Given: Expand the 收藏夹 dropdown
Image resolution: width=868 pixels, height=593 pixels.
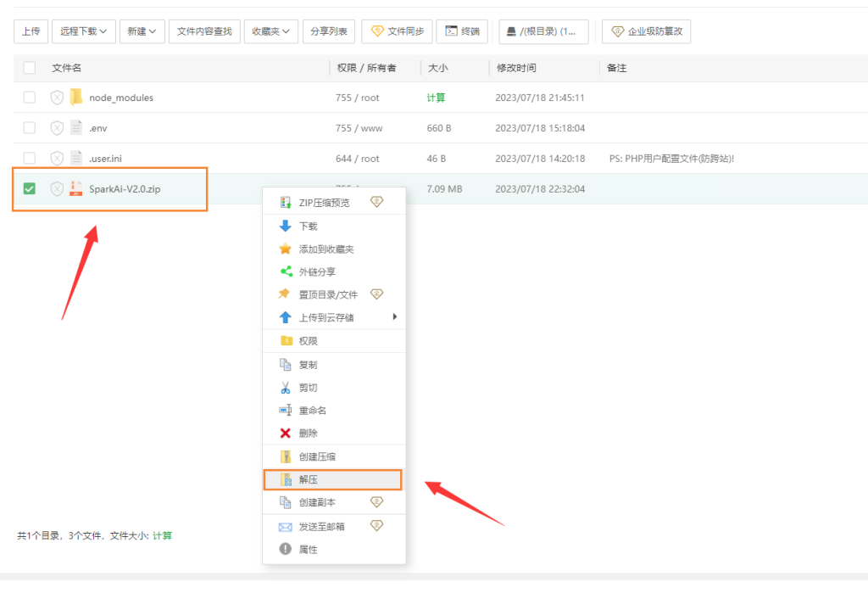Looking at the screenshot, I should coord(271,31).
